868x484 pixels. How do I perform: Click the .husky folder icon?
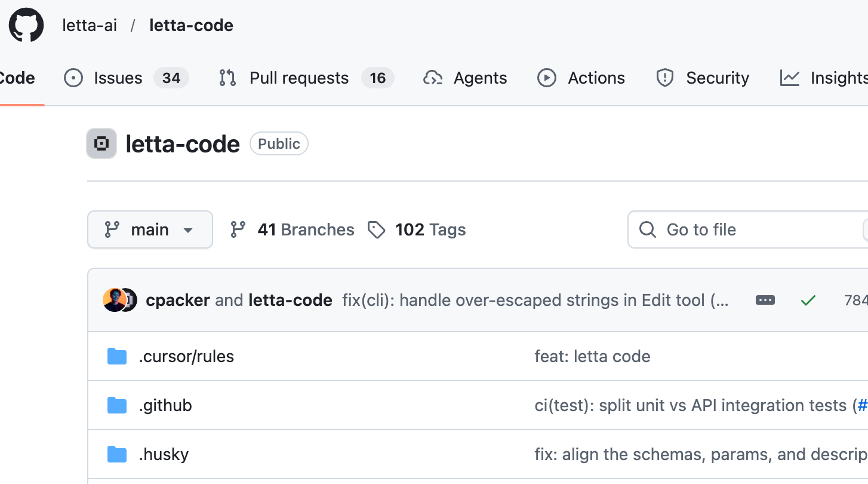[117, 454]
